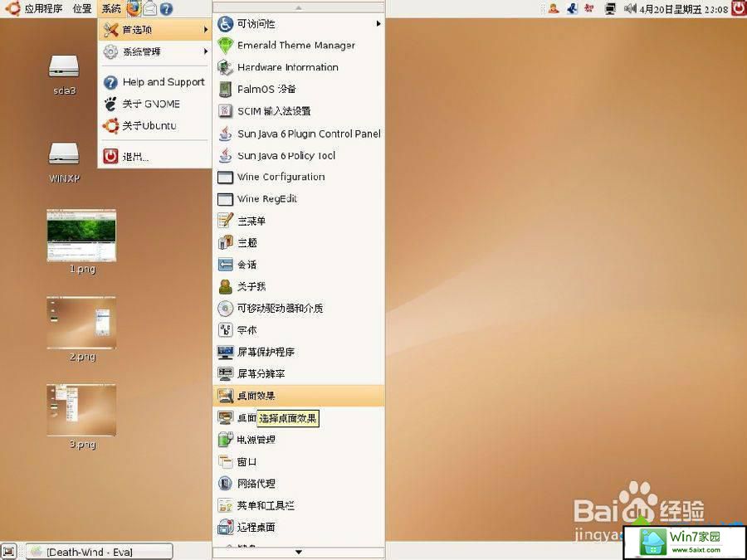Select the highlighted 桌面效果 entry
747x560 pixels.
click(x=299, y=396)
